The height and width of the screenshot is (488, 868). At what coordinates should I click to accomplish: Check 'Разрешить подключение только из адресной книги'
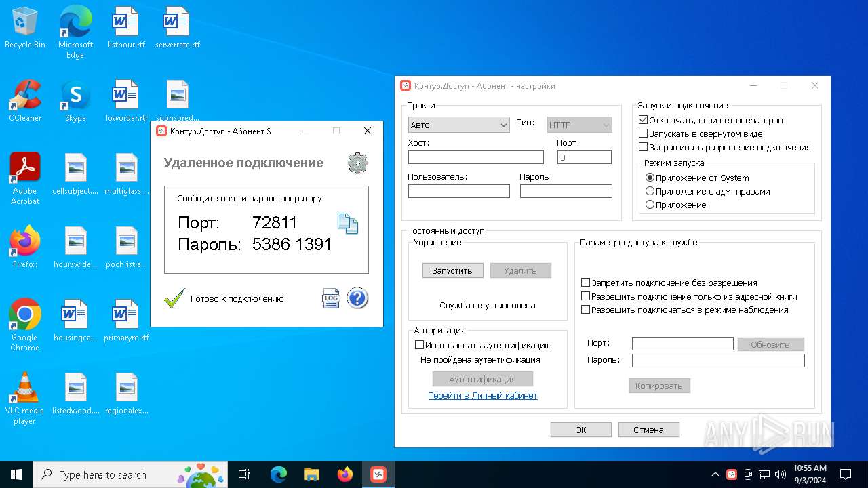586,296
